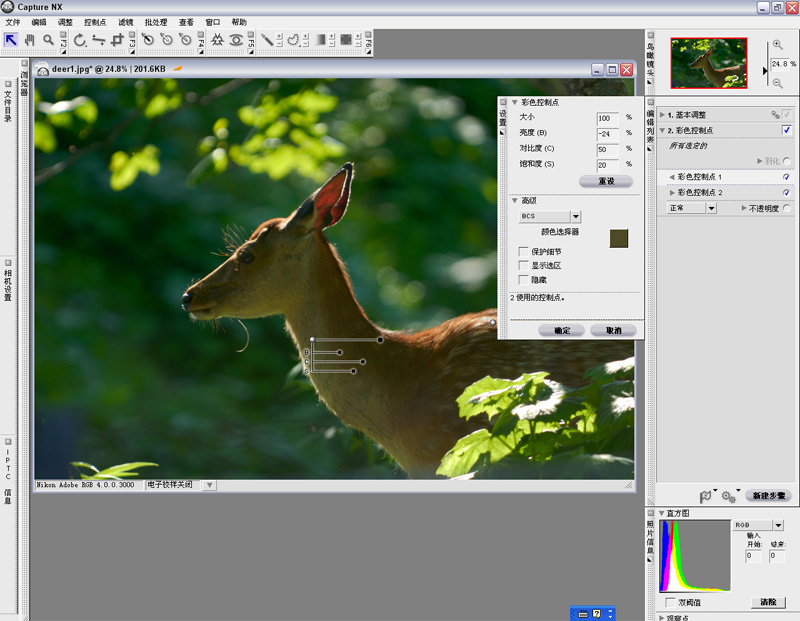
Task: Toggle the check for 彩色控制点 2
Action: click(786, 192)
